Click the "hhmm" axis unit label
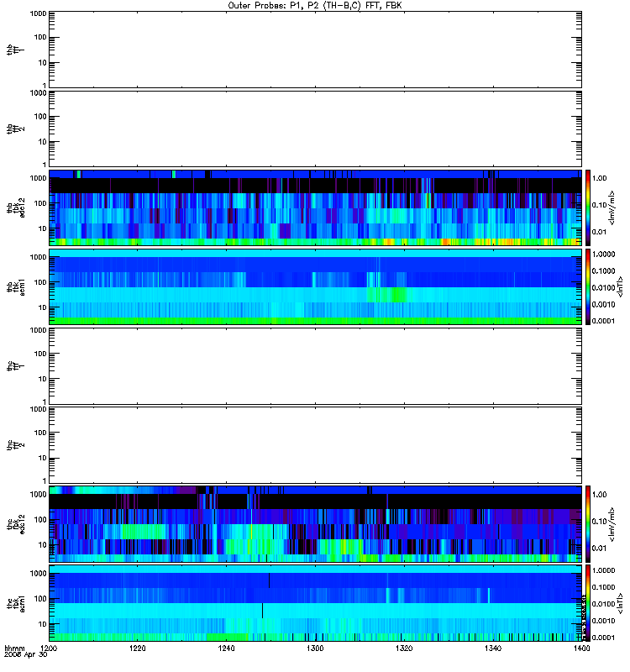This screenshot has width=630, height=672. (14, 648)
